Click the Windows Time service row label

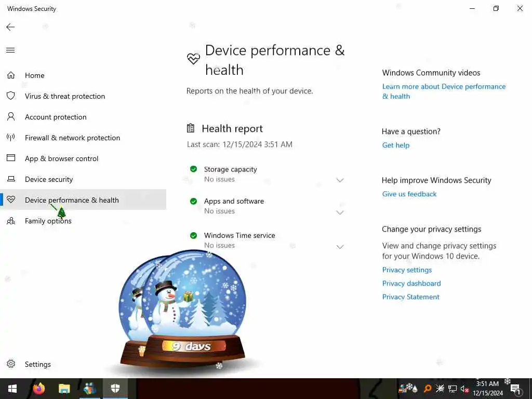[240, 235]
